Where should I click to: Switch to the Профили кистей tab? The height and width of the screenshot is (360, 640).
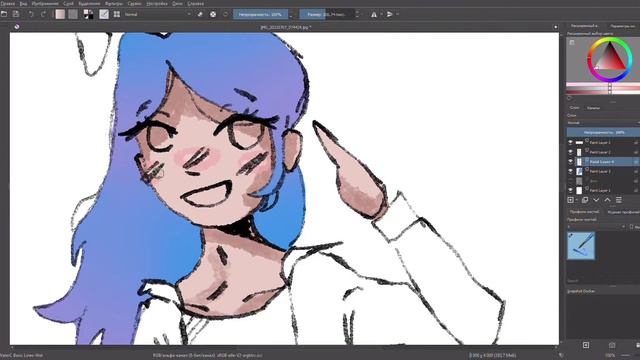point(584,212)
